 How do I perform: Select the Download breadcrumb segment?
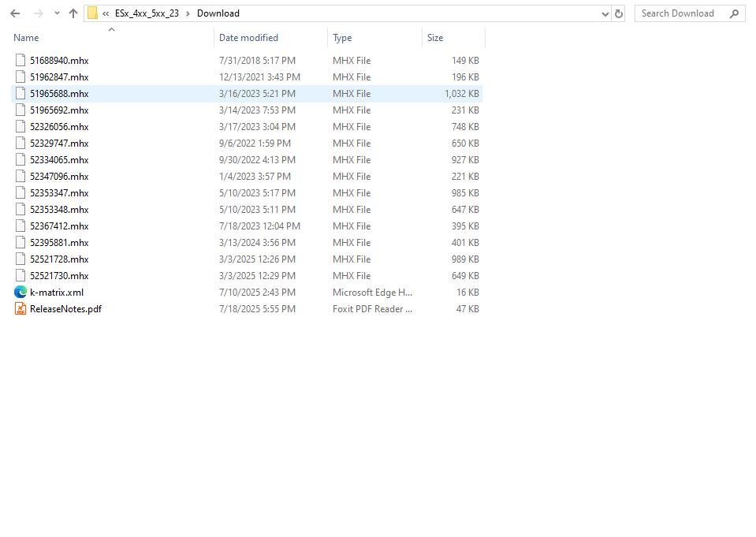pyautogui.click(x=218, y=13)
